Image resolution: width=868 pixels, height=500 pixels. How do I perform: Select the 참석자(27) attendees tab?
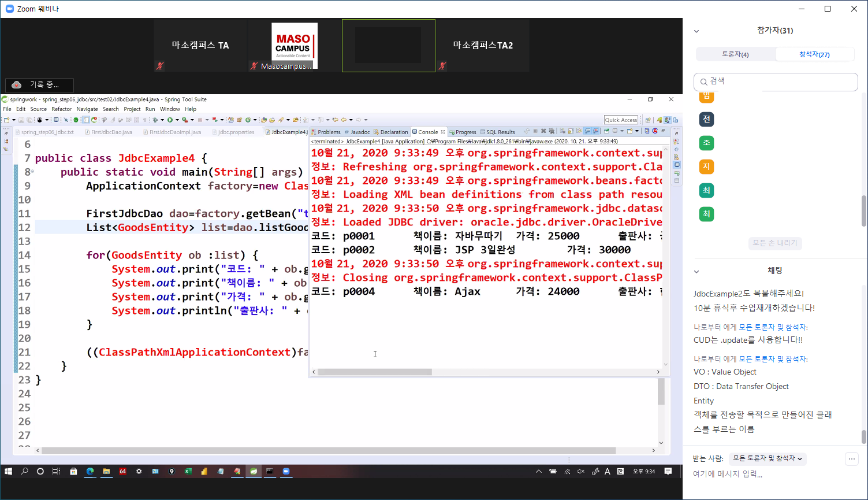(x=814, y=54)
